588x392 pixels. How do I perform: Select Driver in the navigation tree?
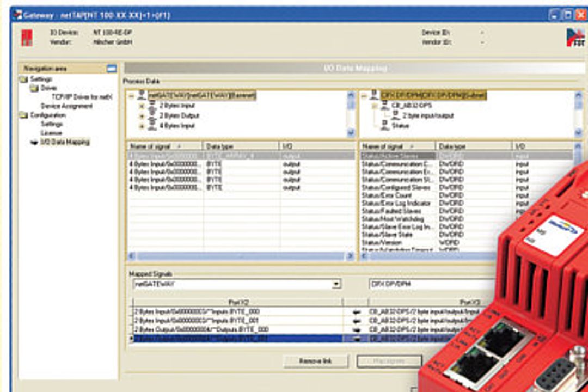click(49, 88)
